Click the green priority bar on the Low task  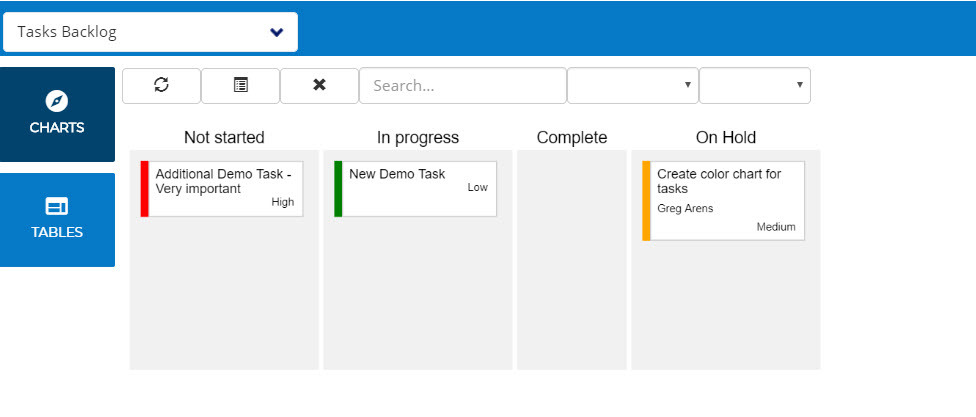point(338,188)
